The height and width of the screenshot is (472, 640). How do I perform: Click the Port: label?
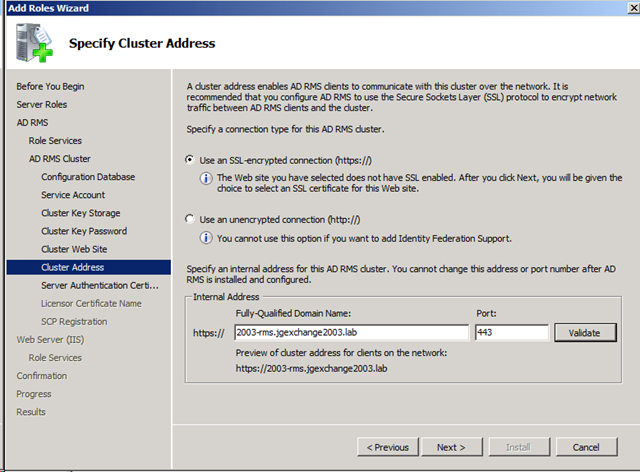point(486,313)
